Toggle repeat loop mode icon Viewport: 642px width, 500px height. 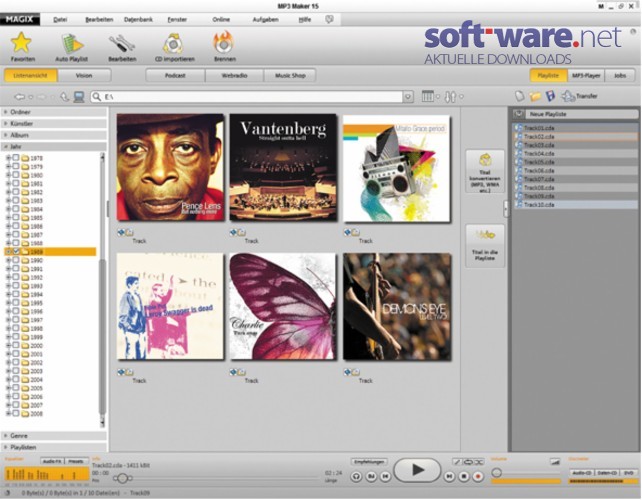[468, 462]
